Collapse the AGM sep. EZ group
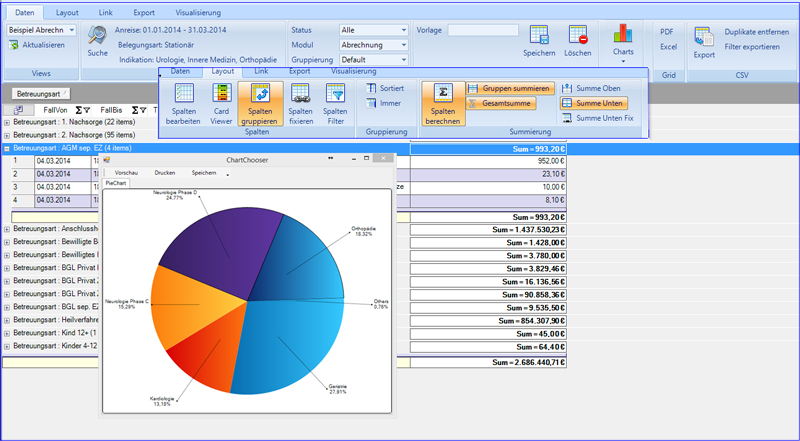Image resolution: width=800 pixels, height=441 pixels. coord(7,149)
